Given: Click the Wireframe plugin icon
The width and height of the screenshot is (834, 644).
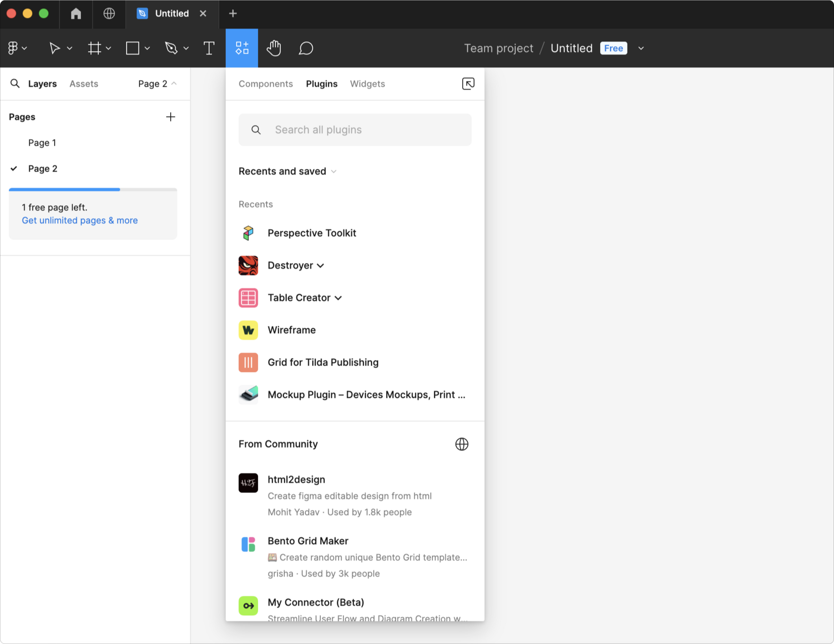Looking at the screenshot, I should [x=248, y=330].
